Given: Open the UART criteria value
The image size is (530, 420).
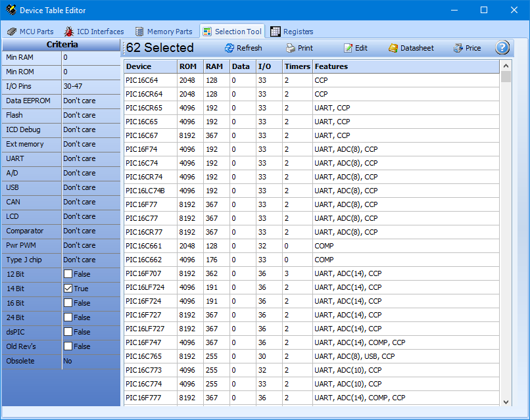Looking at the screenshot, I should 91,158.
